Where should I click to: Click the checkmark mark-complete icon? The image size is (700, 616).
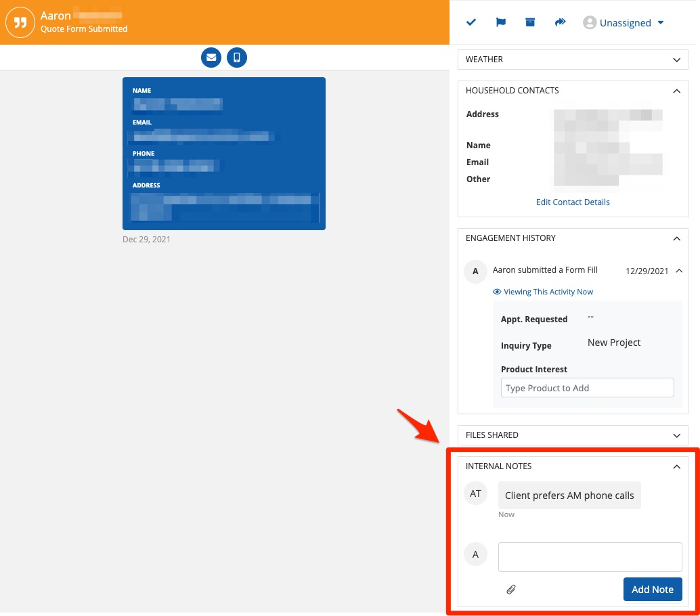coord(471,22)
